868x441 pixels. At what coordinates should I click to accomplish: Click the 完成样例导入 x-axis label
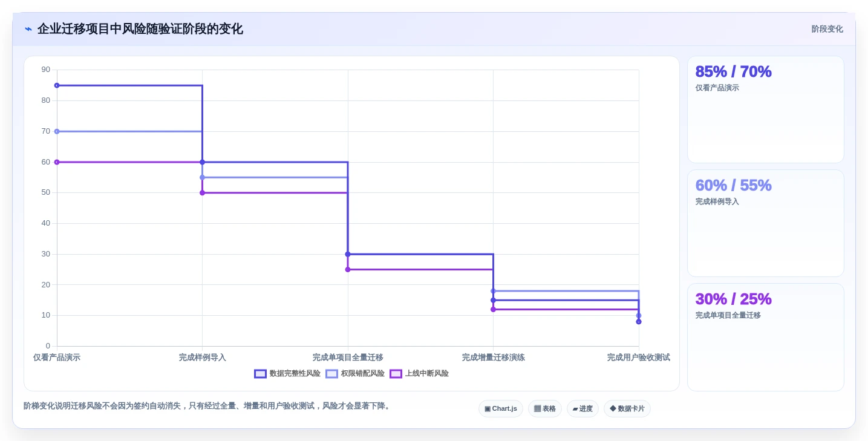(202, 358)
